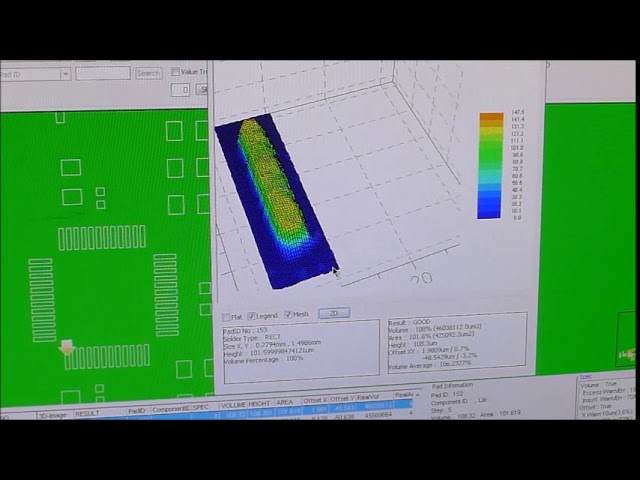Click the 'Volume Percentage : 100%' line
The width and height of the screenshot is (640, 480).
[x=263, y=360]
